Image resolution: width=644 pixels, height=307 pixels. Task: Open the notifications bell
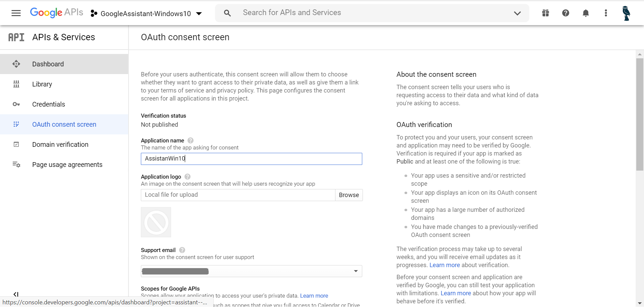[586, 13]
